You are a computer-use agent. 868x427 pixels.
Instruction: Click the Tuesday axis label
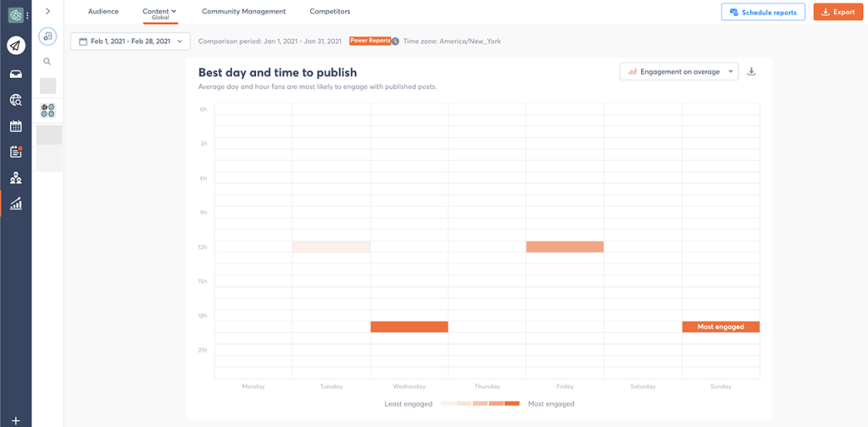click(x=331, y=386)
